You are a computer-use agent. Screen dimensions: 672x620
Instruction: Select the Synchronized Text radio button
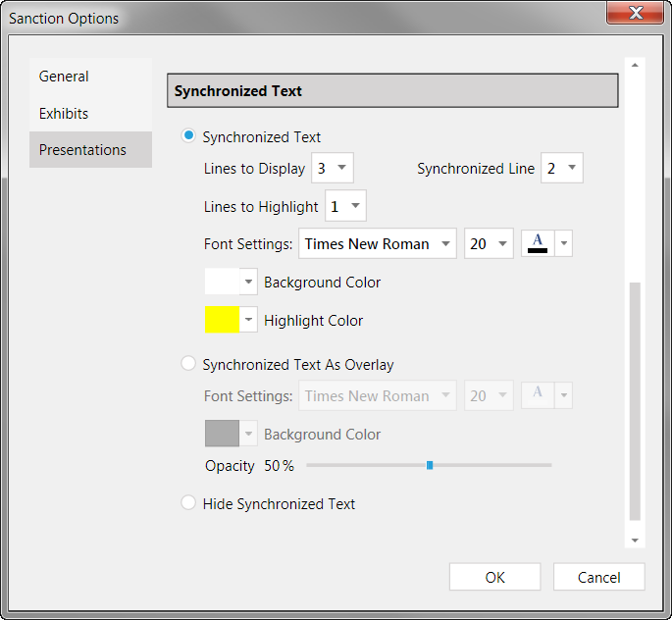(188, 135)
